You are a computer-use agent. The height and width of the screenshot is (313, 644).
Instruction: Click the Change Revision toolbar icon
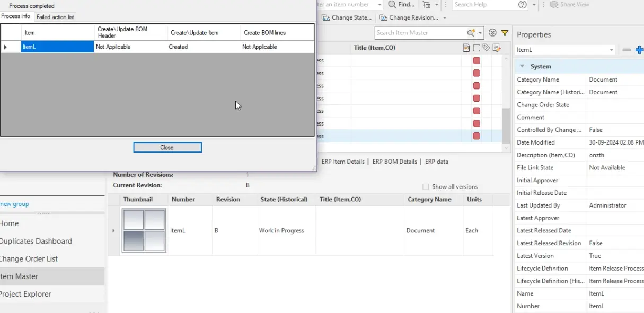click(383, 17)
